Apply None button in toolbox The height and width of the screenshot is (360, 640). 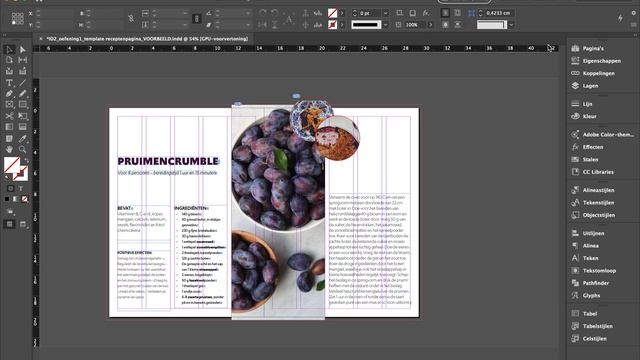point(24,199)
